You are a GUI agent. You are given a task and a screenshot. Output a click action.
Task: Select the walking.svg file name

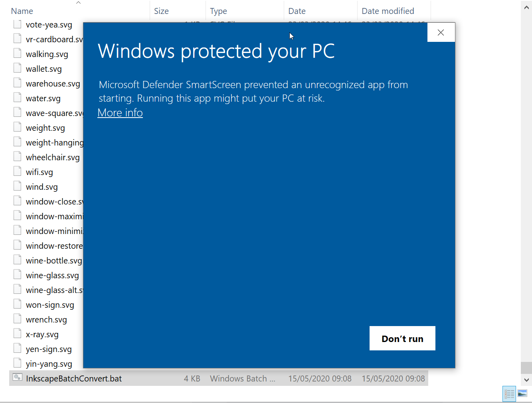point(47,54)
